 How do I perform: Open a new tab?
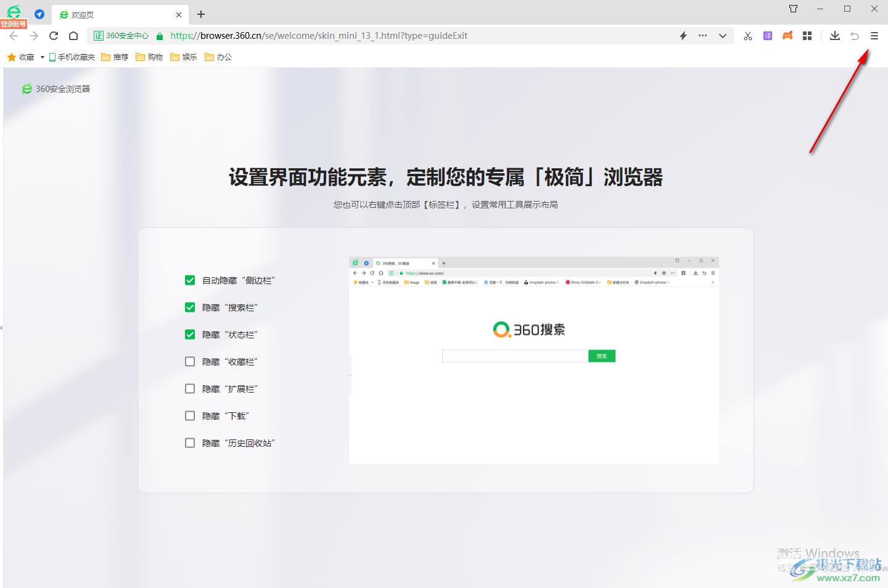(201, 14)
